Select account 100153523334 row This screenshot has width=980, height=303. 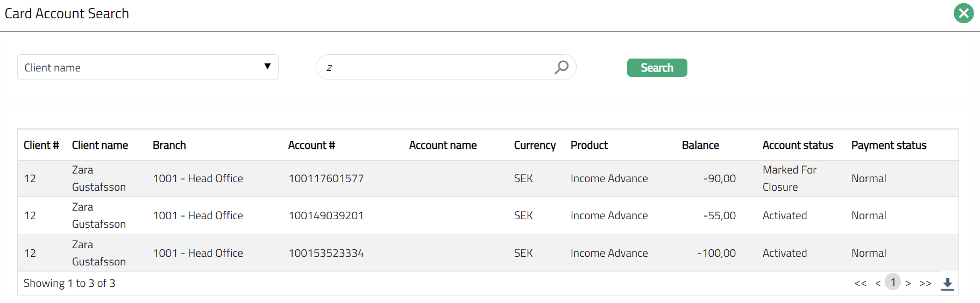tap(326, 253)
